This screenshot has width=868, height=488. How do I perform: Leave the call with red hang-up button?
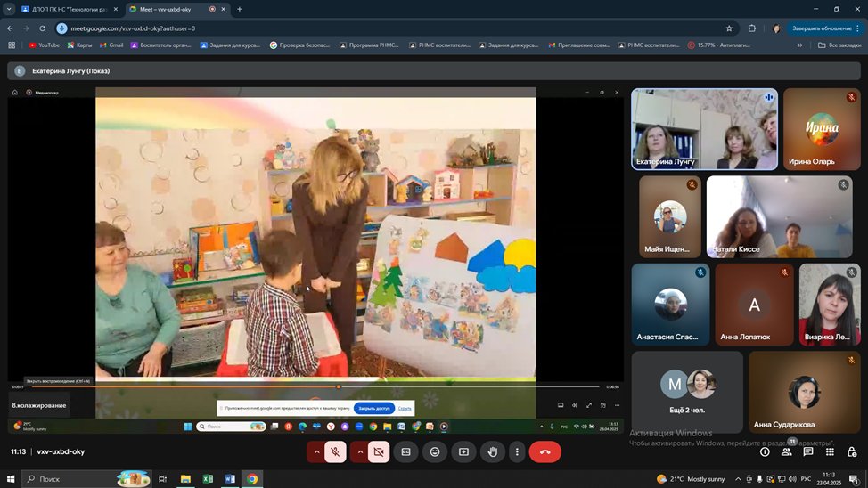click(545, 452)
